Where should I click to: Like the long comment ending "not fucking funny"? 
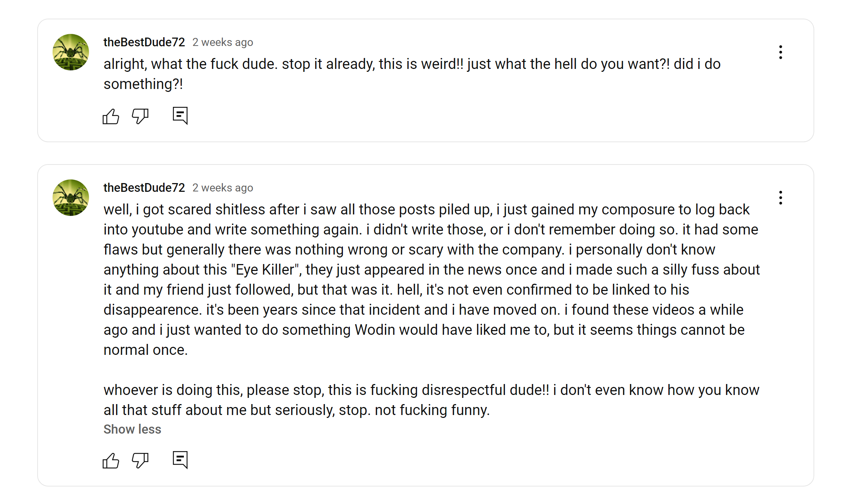click(x=111, y=461)
